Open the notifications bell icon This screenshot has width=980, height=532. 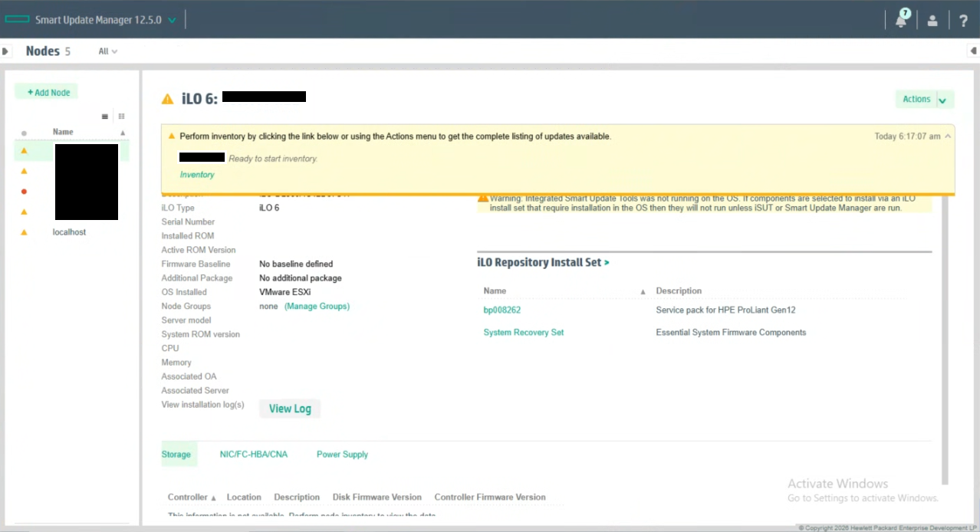[901, 20]
